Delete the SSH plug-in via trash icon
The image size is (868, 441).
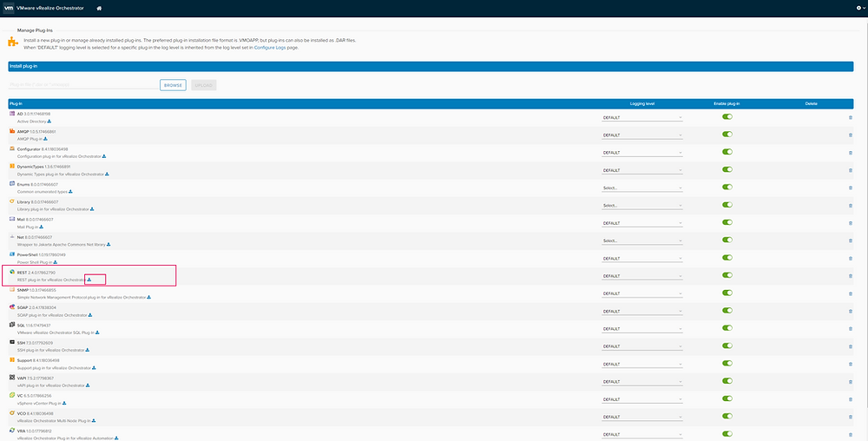coord(851,346)
